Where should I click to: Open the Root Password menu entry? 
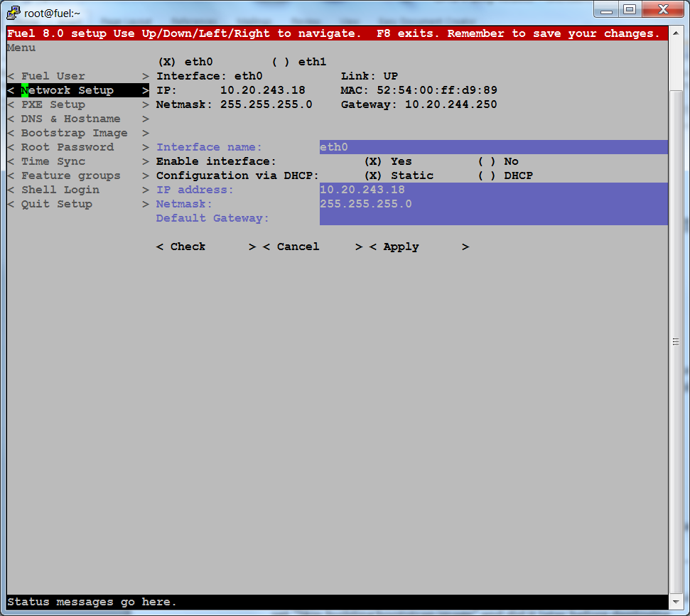tap(78, 147)
